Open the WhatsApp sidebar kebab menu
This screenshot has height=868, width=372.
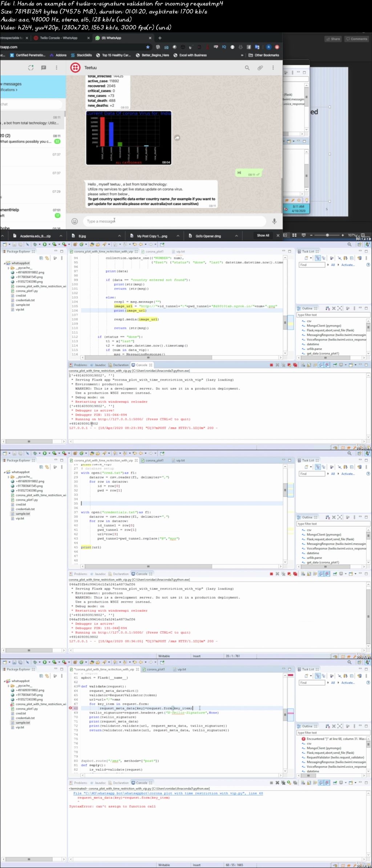pos(56,68)
